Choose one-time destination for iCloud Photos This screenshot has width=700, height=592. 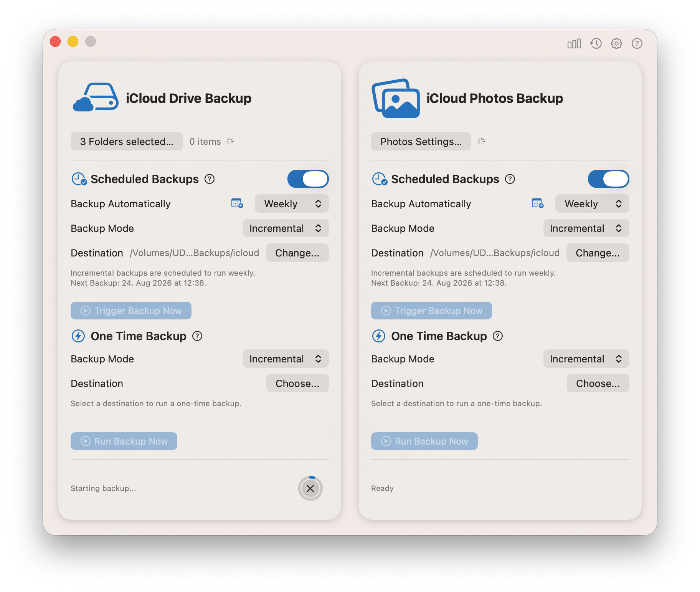[x=598, y=384]
